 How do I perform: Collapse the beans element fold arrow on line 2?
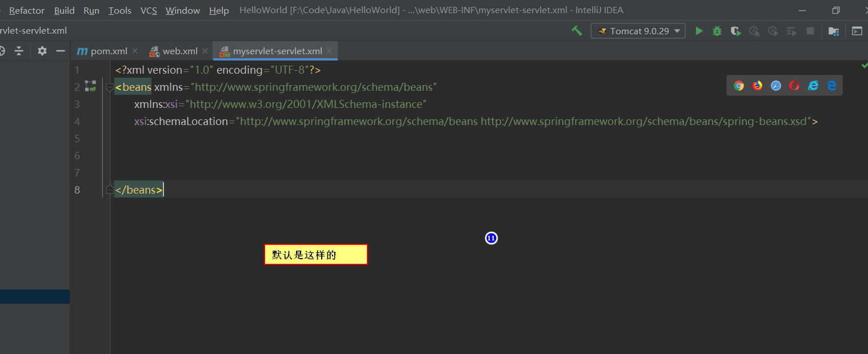click(x=109, y=87)
